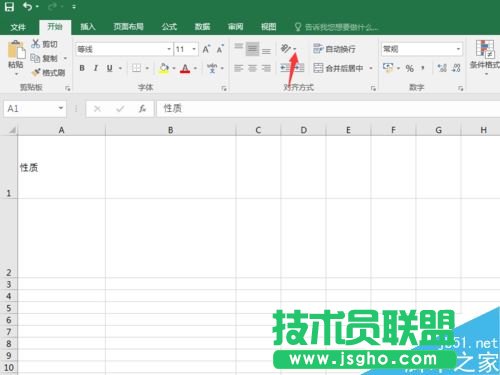This screenshot has height=375, width=500.
Task: Switch to the 数据 Data tab
Action: tap(202, 27)
